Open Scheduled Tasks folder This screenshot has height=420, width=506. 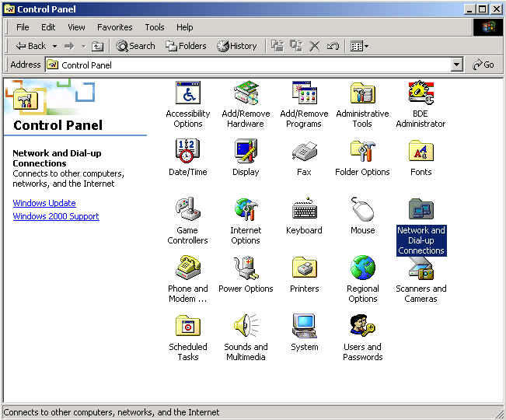[x=188, y=338]
